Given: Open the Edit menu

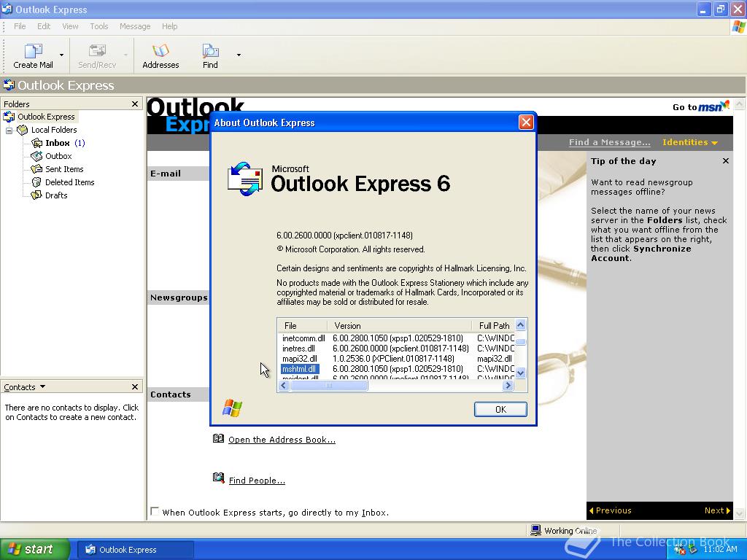Looking at the screenshot, I should pos(44,26).
